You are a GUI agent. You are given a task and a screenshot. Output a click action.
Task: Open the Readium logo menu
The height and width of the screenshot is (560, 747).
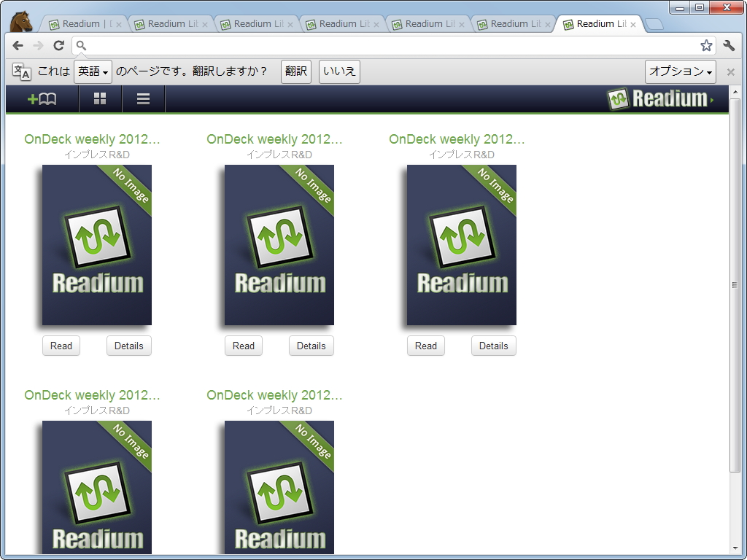661,99
